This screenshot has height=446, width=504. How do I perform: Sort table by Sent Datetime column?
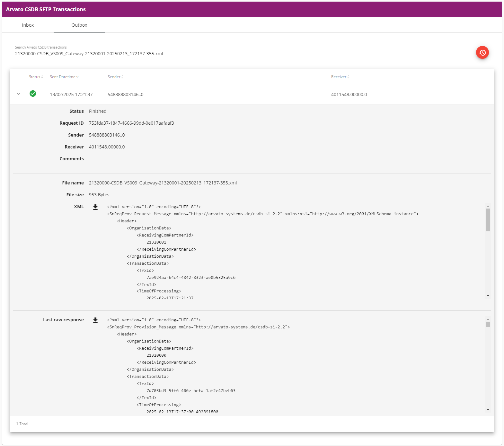(x=64, y=77)
